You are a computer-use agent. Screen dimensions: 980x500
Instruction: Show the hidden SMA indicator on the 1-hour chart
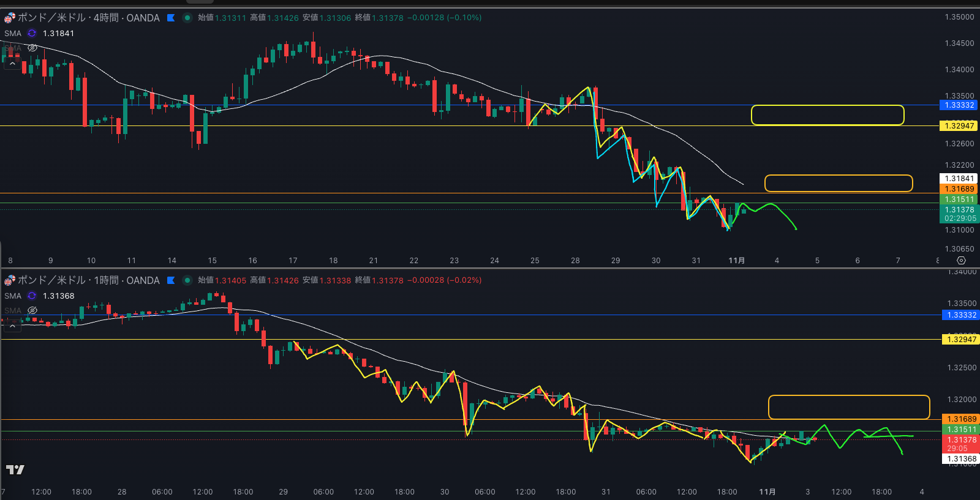pyautogui.click(x=32, y=310)
